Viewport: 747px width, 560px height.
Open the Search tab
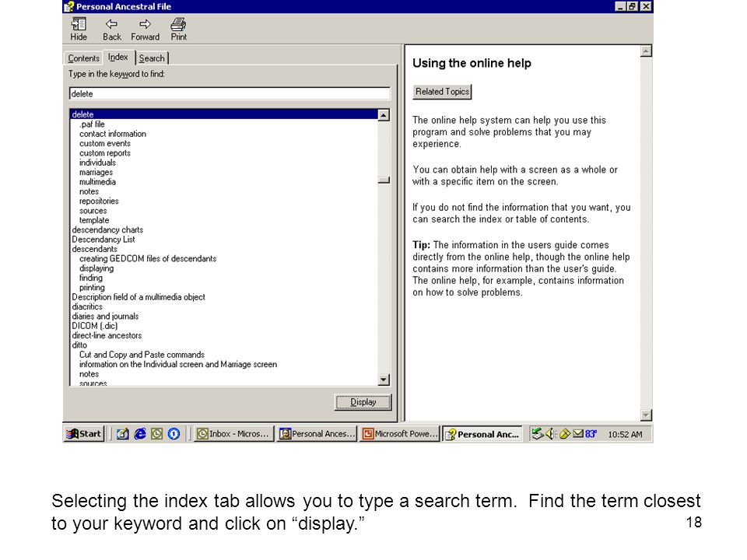point(152,58)
